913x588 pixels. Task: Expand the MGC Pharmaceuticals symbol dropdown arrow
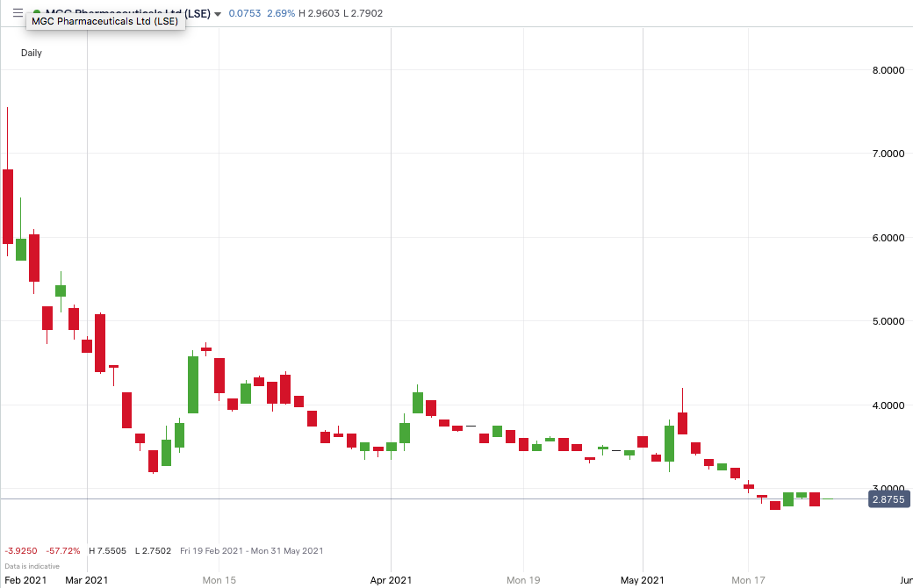(218, 14)
